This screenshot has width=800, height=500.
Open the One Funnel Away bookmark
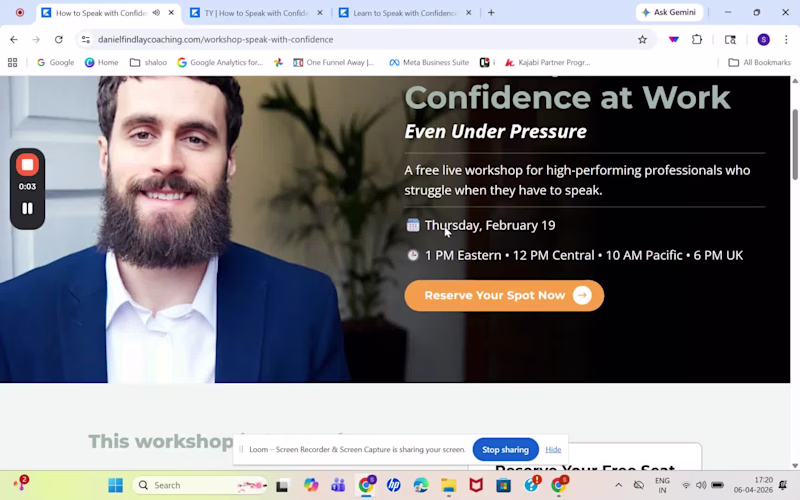click(334, 62)
